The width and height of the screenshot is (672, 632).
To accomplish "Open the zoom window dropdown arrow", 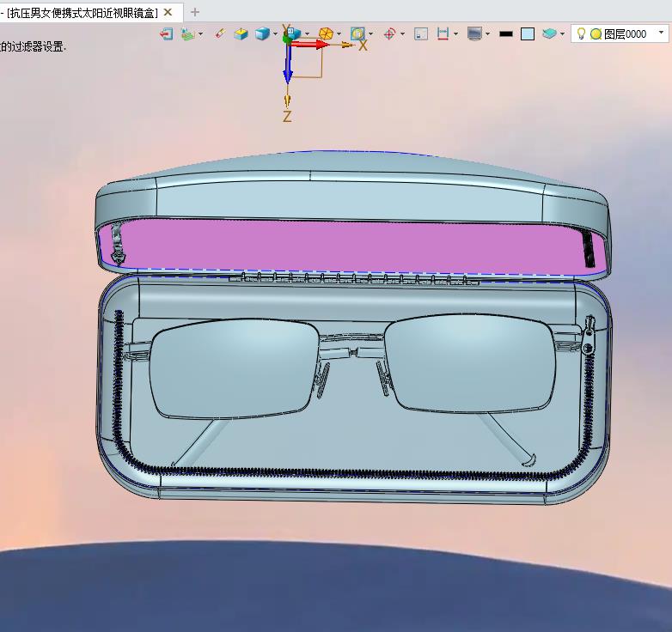I will pyautogui.click(x=370, y=33).
